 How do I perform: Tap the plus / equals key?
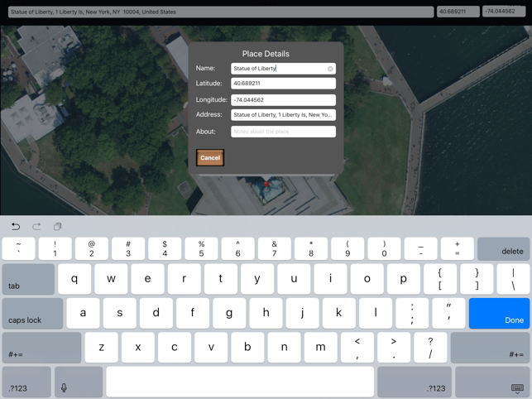pyautogui.click(x=458, y=248)
